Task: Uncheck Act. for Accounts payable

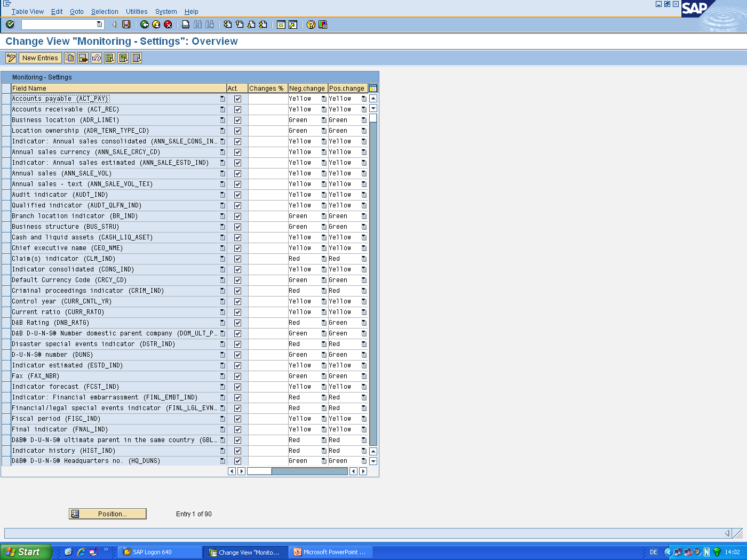Action: [237, 99]
